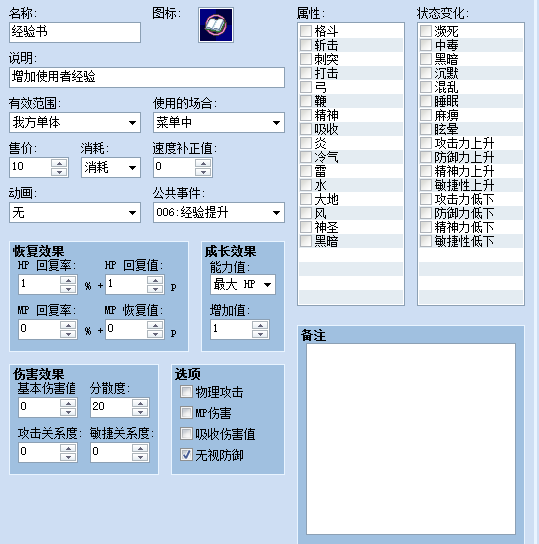539x544 pixels.
Task: Raise HP 回复率 with up arrow
Action: click(68, 281)
